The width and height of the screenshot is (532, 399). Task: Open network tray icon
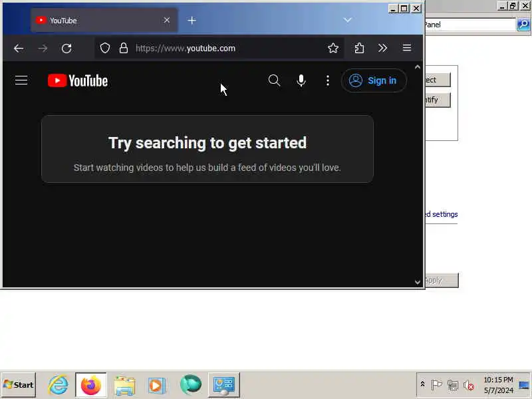coord(453,385)
